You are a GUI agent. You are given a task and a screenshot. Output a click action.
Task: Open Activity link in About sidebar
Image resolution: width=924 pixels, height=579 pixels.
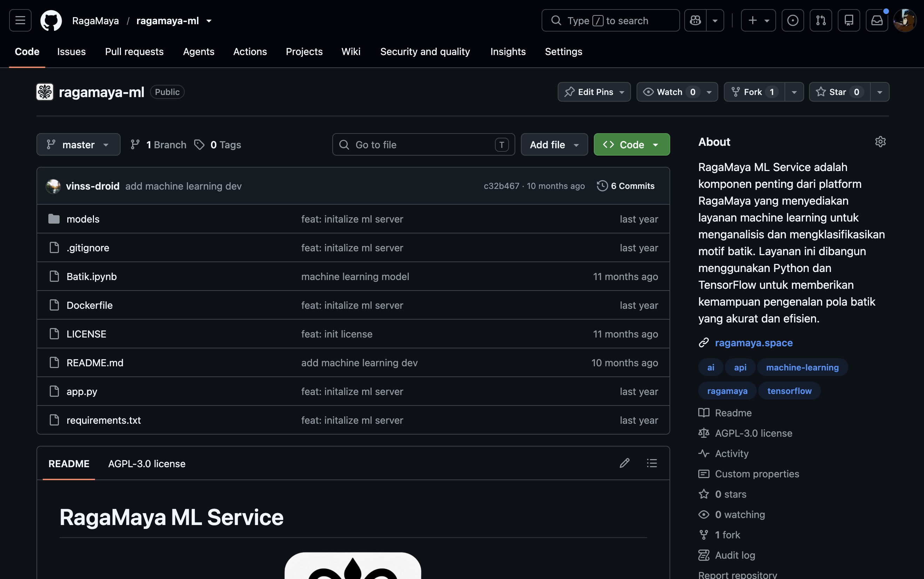pos(732,454)
